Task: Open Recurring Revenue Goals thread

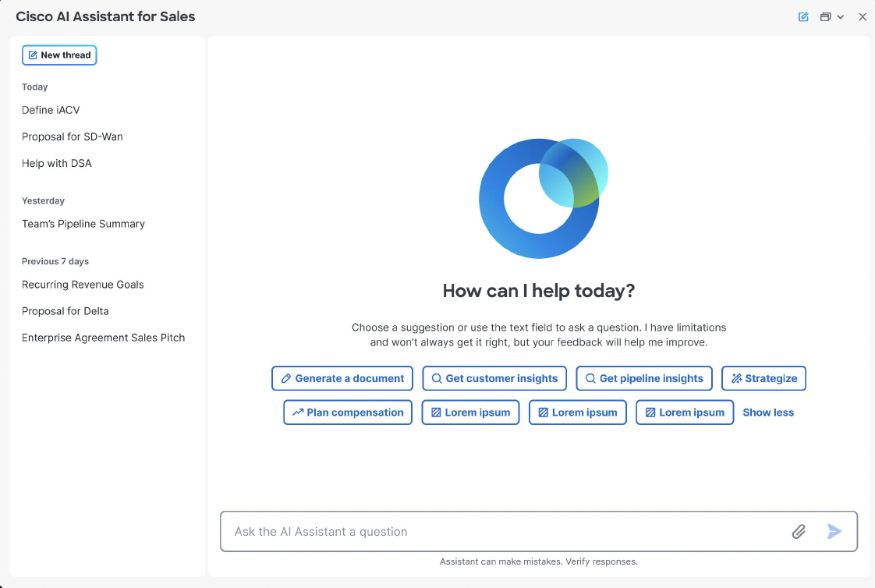Action: (x=83, y=285)
